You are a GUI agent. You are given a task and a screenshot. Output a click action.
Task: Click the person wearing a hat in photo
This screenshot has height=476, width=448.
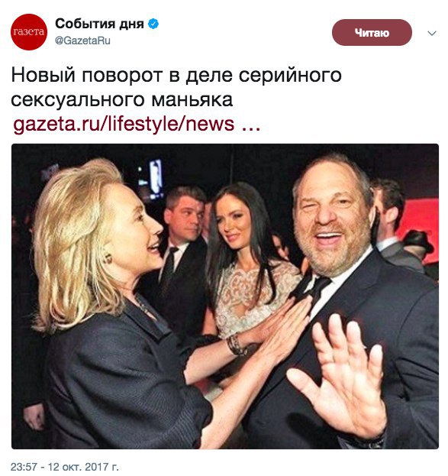pos(418,246)
